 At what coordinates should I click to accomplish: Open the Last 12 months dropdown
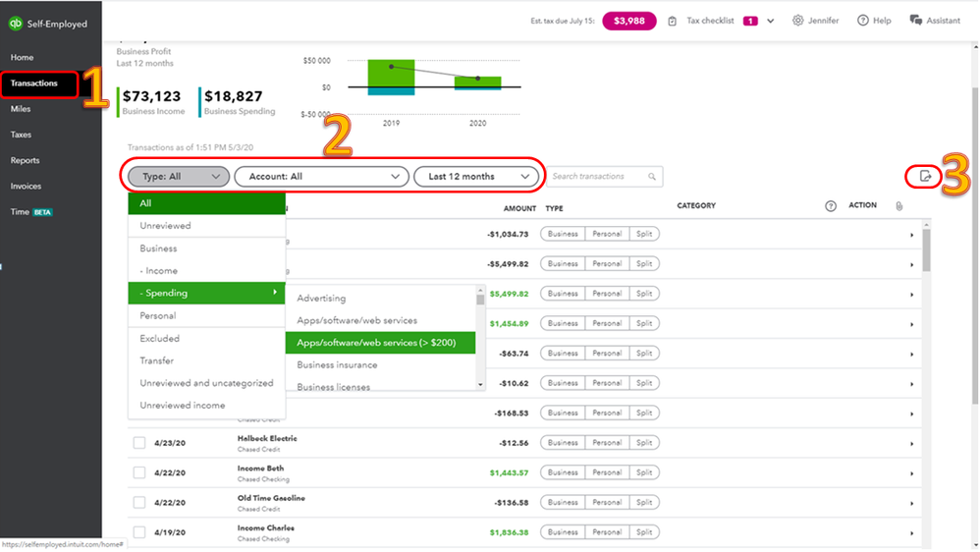pyautogui.click(x=476, y=177)
